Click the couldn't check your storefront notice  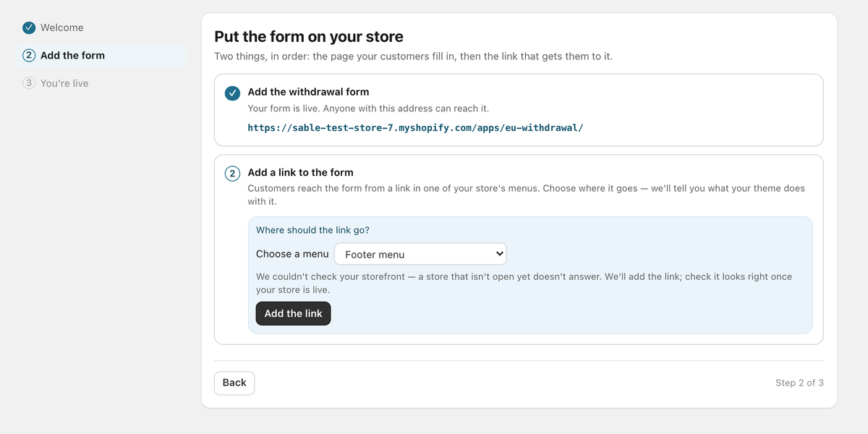(524, 283)
